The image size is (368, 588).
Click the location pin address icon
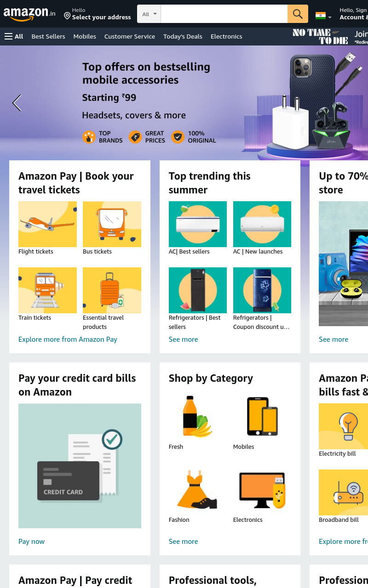(67, 16)
